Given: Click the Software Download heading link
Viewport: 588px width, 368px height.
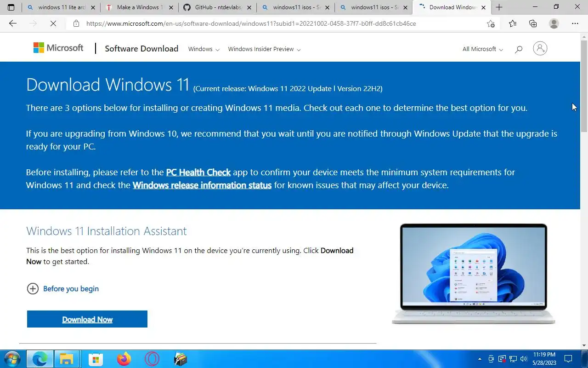Looking at the screenshot, I should 141,49.
